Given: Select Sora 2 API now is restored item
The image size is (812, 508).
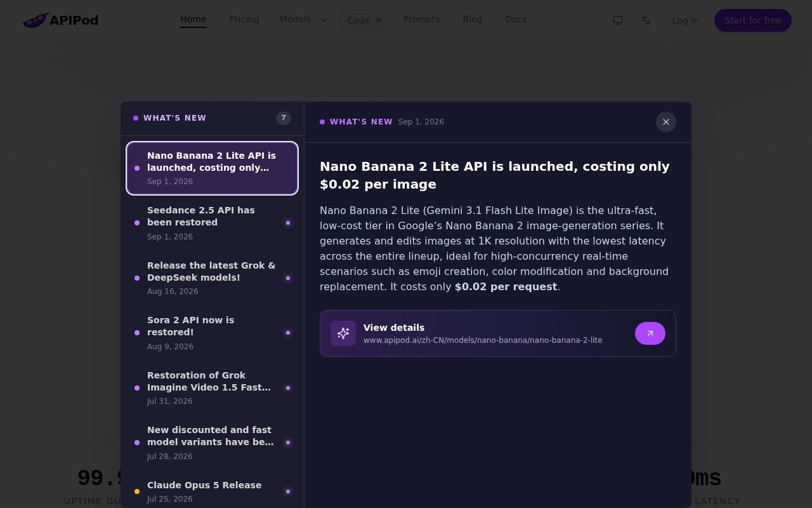Looking at the screenshot, I should (213, 333).
